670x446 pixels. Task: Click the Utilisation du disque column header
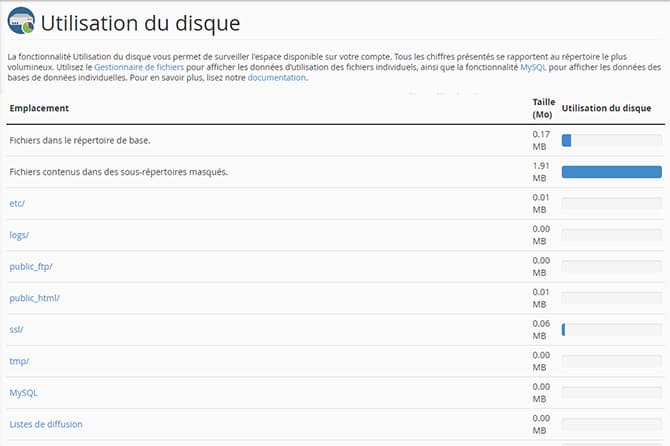click(x=606, y=108)
